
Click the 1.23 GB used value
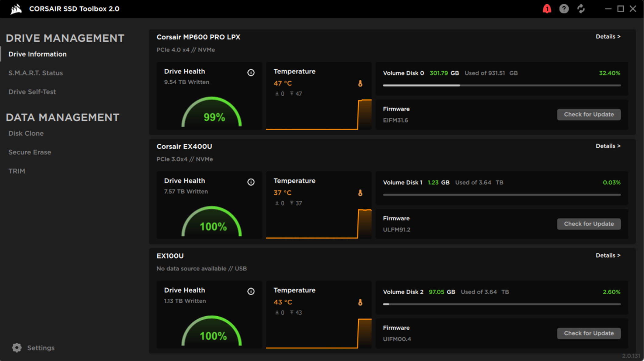[x=438, y=182]
